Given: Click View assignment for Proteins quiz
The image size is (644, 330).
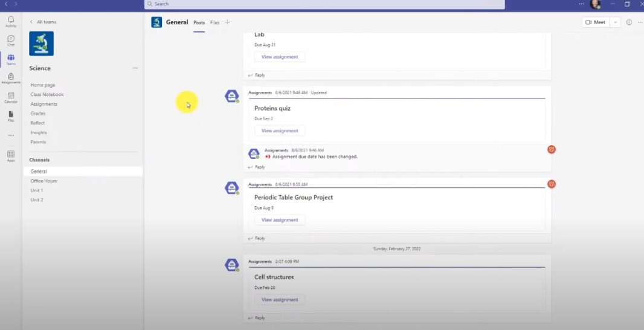Looking at the screenshot, I should (x=280, y=131).
